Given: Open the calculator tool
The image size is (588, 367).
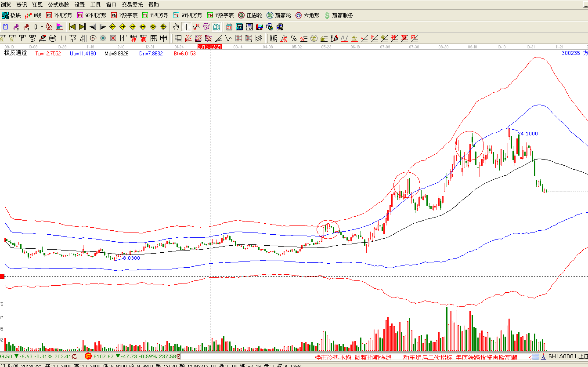Looking at the screenshot, I should [239, 27].
